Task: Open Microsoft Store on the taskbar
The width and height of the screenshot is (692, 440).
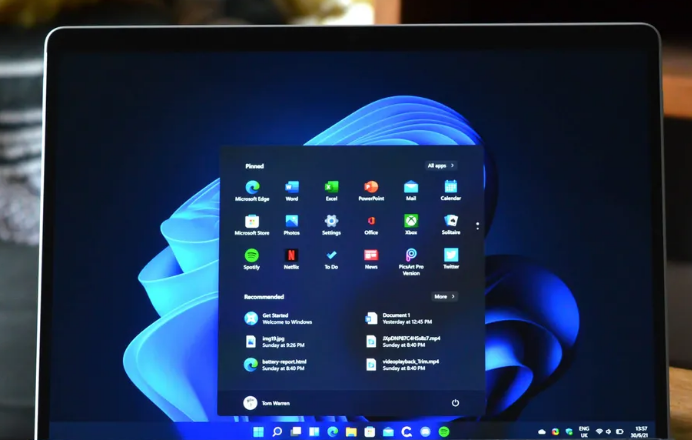Action: click(370, 431)
